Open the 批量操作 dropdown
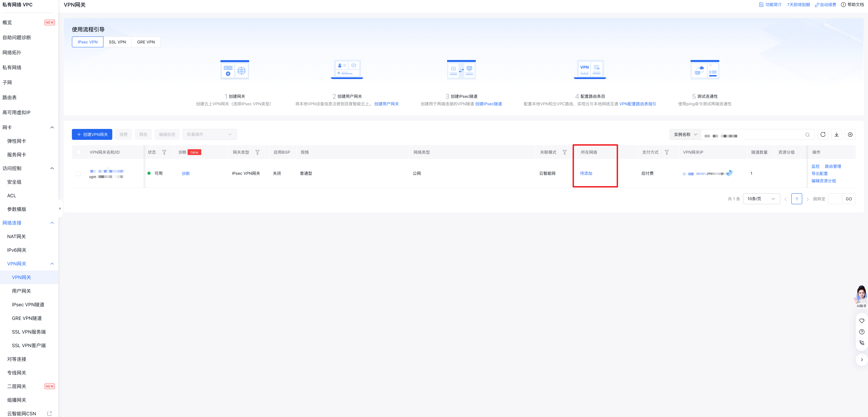Viewport: 868px width, 417px height. [x=209, y=134]
